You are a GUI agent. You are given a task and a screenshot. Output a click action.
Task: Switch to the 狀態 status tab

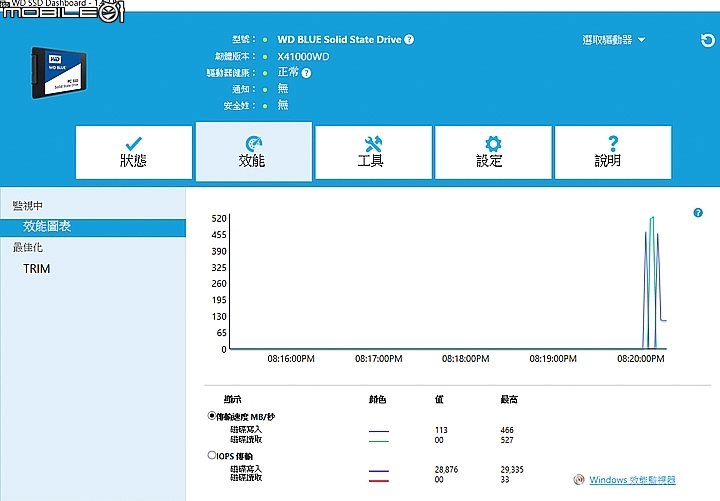point(134,152)
